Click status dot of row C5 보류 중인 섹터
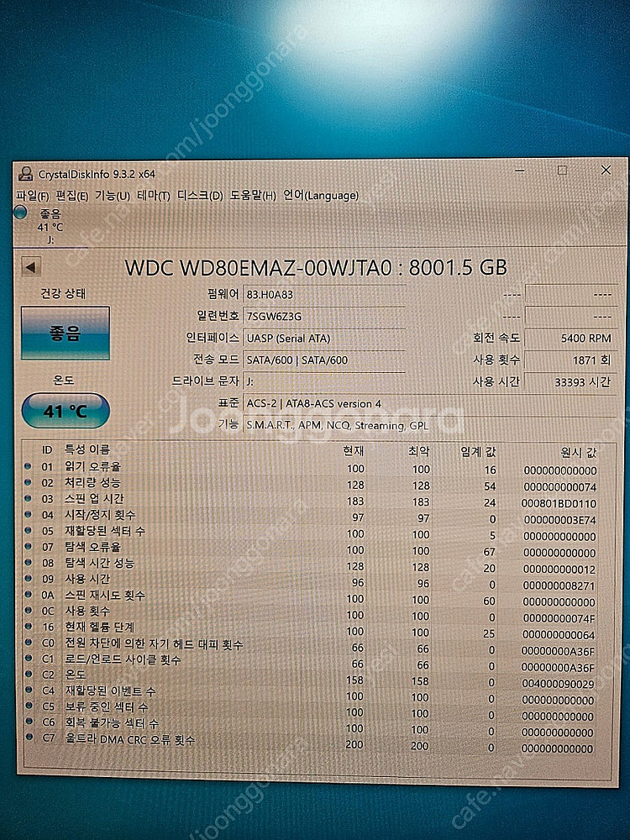The width and height of the screenshot is (630, 840). point(29,706)
